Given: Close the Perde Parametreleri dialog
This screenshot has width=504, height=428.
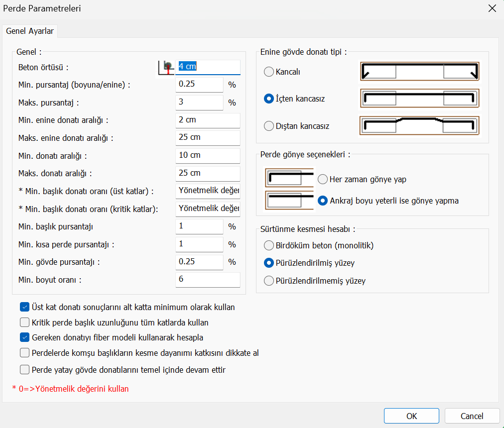Looking at the screenshot, I should (x=492, y=8).
